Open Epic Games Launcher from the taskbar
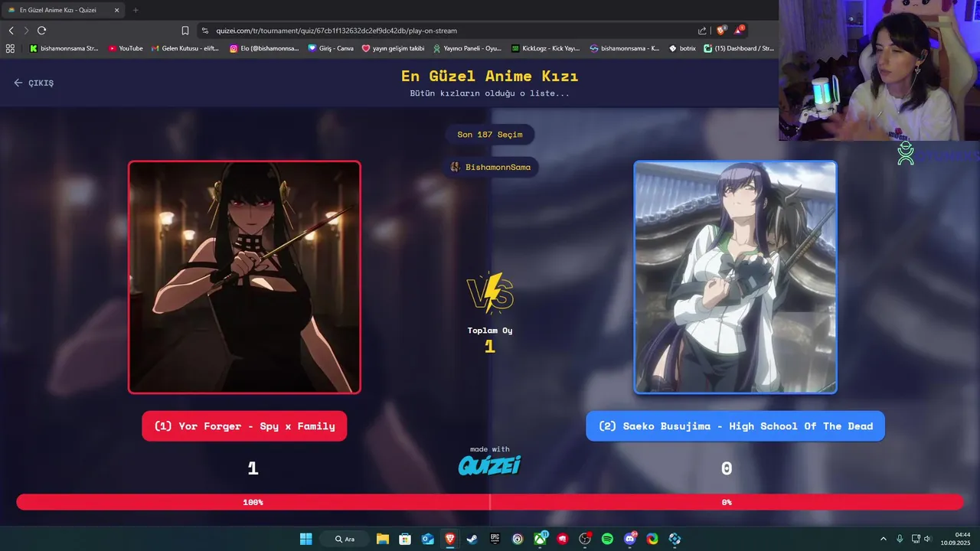The width and height of the screenshot is (980, 551). (x=495, y=539)
